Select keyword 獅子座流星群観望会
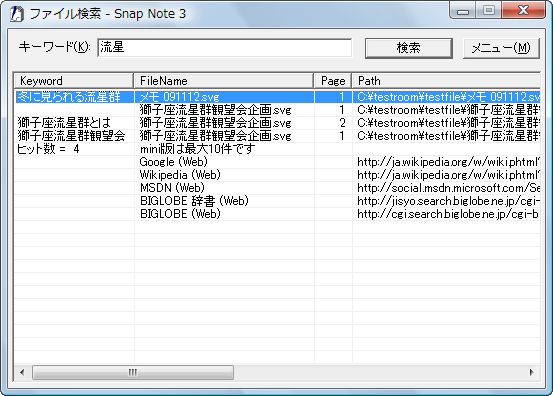The width and height of the screenshot is (553, 396). coord(71,136)
